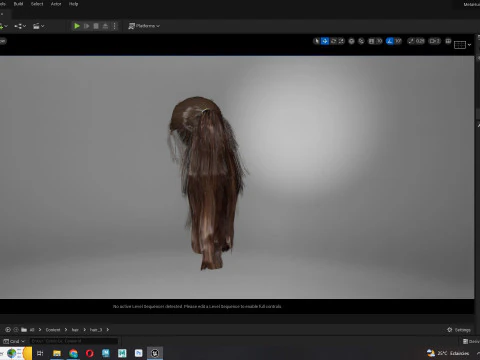Open the Select menu
This screenshot has height=360, width=480.
point(37,4)
